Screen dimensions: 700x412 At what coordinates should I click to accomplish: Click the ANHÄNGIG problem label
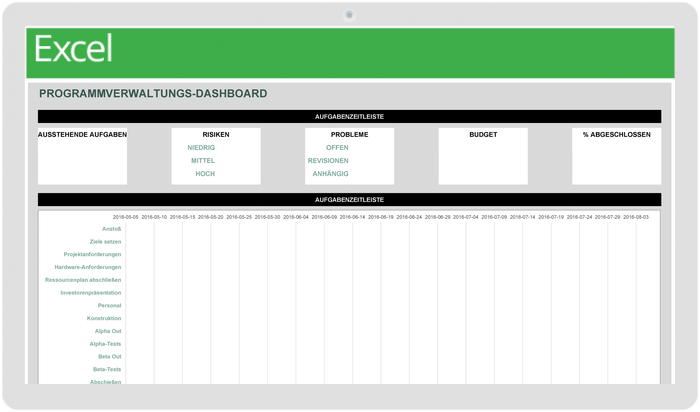(x=330, y=174)
